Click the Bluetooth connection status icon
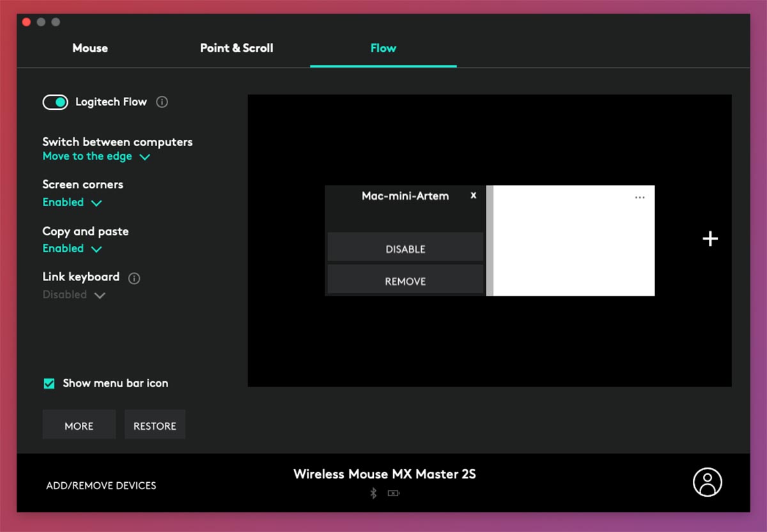Screen dimensions: 767x532 tap(374, 493)
